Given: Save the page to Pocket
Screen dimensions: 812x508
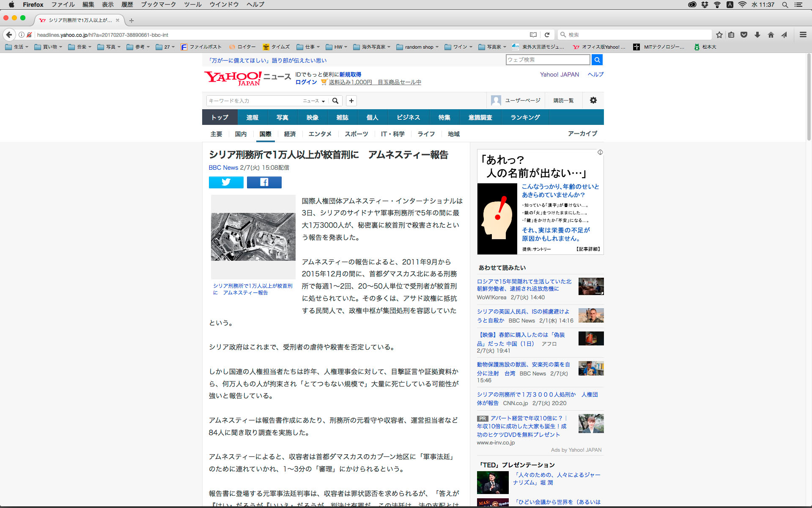Looking at the screenshot, I should point(744,35).
